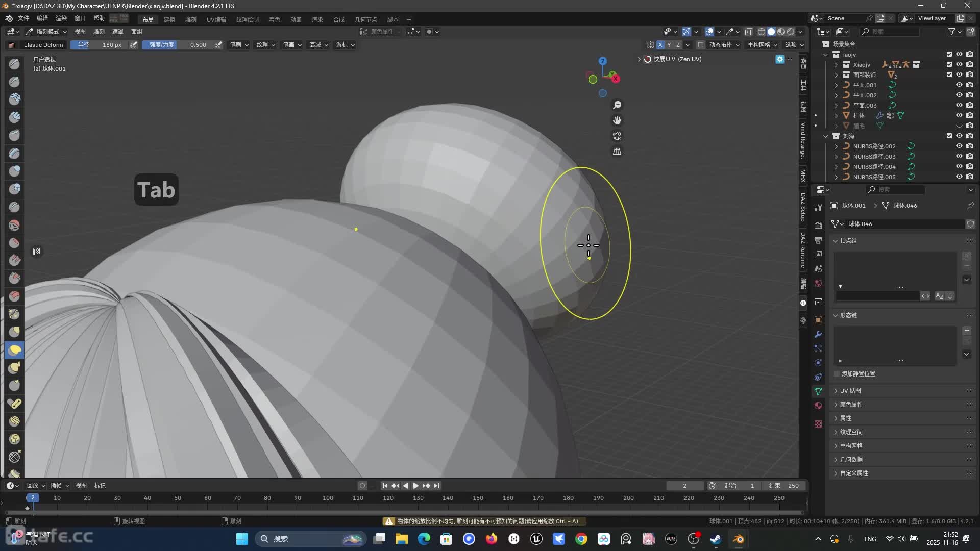
Task: Open the Modifiers wrench properties tab
Action: click(818, 334)
